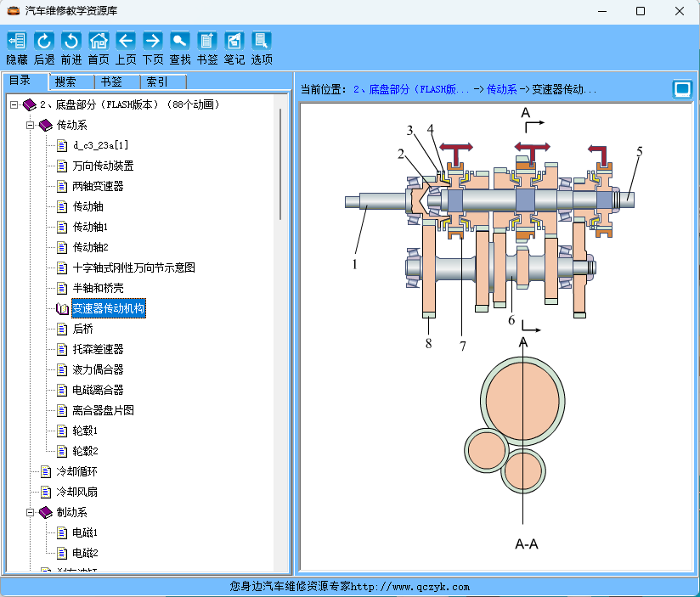Select tree item d_c3_23a[1]

[x=100, y=145]
